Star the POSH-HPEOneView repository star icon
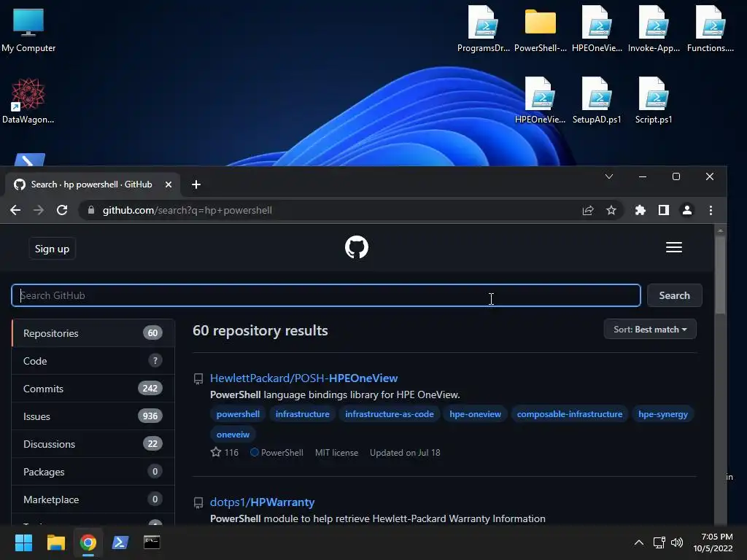747x560 pixels. 216,452
